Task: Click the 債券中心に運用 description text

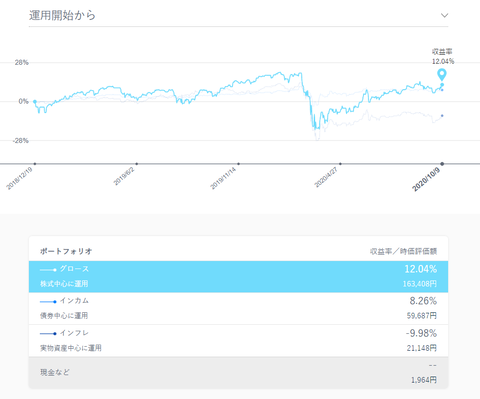Action: pos(64,316)
